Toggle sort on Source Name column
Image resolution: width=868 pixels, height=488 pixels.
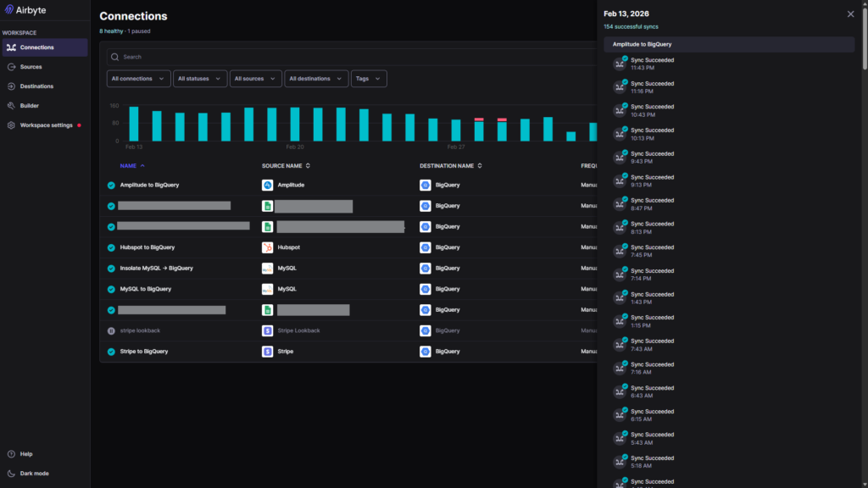pyautogui.click(x=286, y=166)
